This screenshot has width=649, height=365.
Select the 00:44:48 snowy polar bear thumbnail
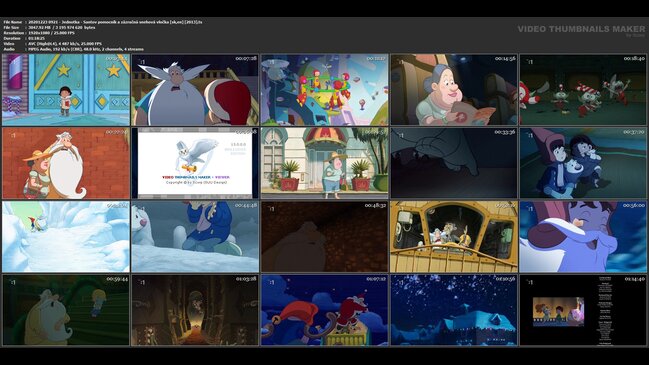[x=195, y=237]
